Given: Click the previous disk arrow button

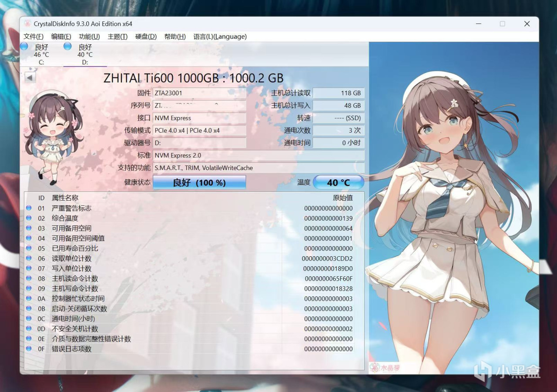Looking at the screenshot, I should (30, 78).
